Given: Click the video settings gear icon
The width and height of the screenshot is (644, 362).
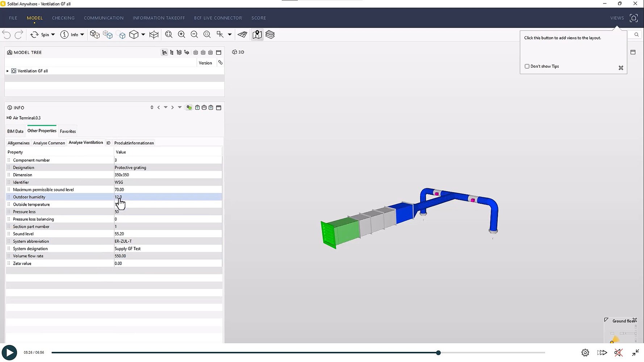Looking at the screenshot, I should tap(585, 353).
